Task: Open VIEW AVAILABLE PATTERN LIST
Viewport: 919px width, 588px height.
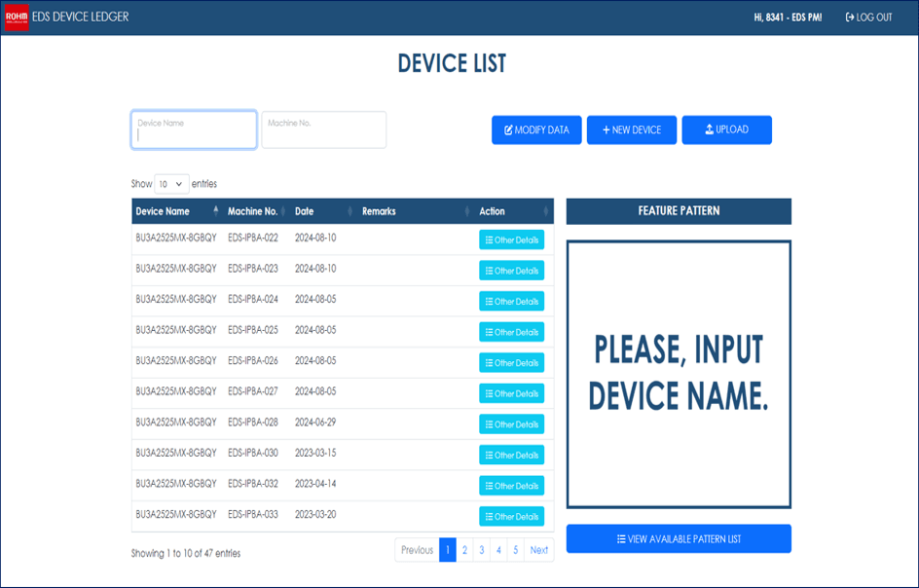Action: 679,539
